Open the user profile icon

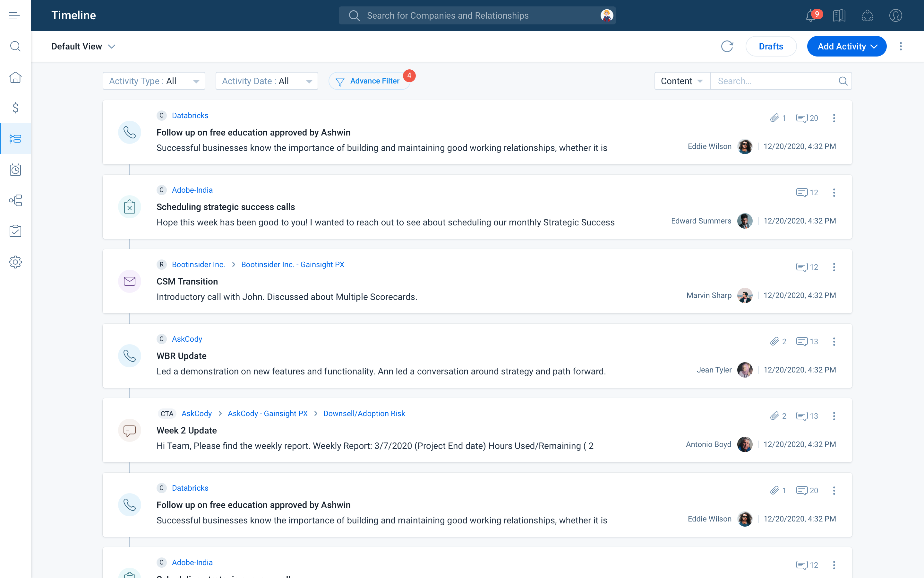(x=895, y=16)
